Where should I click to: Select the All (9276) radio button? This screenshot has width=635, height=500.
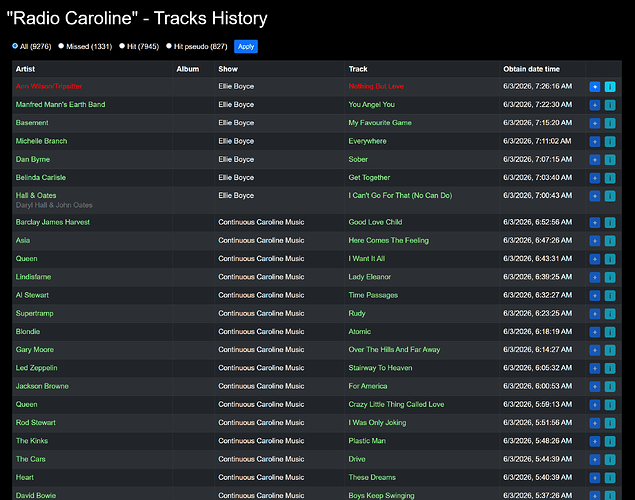tap(15, 46)
